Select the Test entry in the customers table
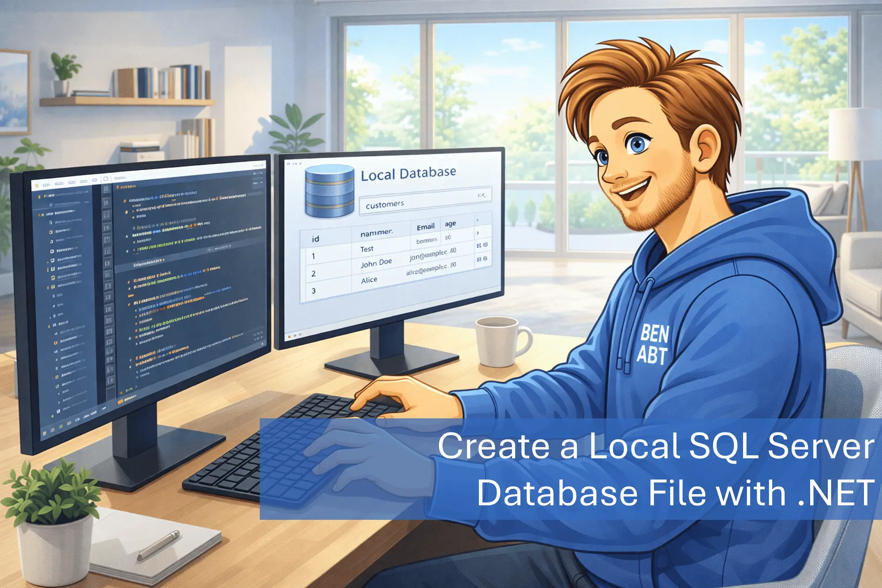The width and height of the screenshot is (882, 588). tap(367, 249)
